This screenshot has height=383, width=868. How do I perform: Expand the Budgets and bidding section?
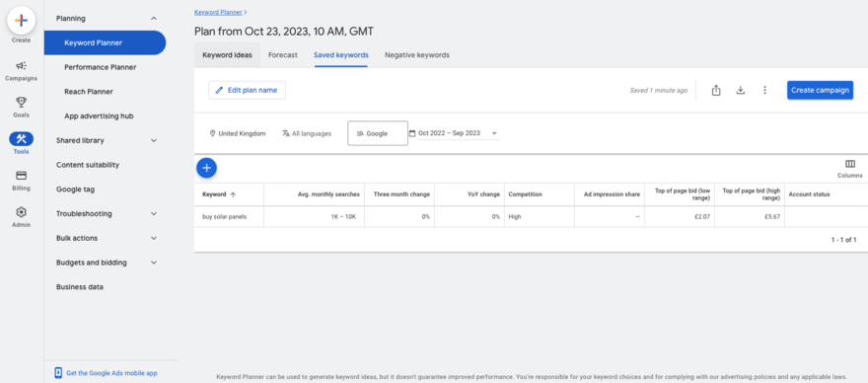(x=154, y=263)
